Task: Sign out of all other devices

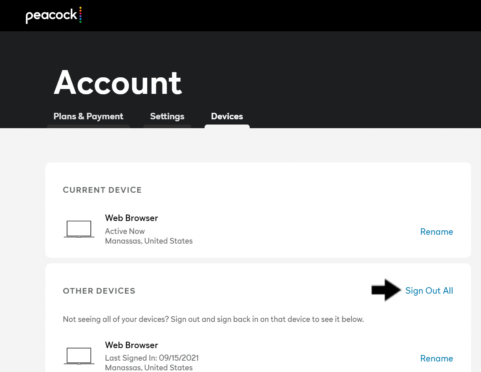Action: (x=429, y=291)
